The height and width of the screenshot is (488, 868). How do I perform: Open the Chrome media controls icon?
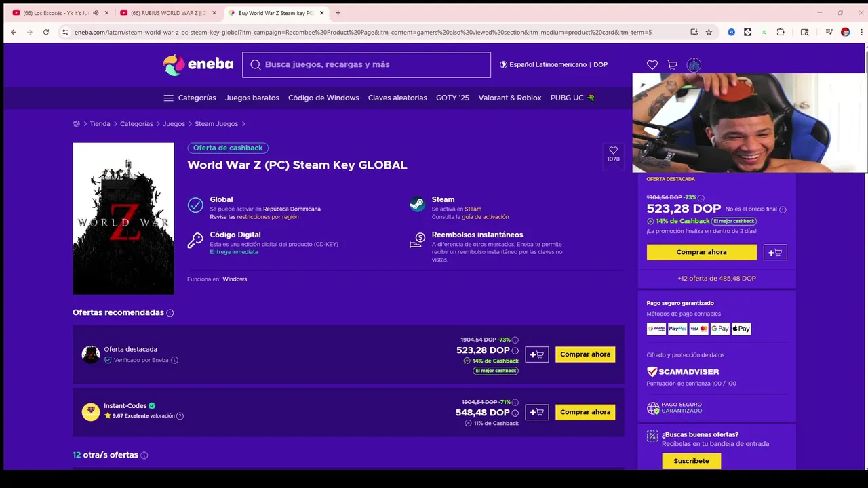(829, 32)
